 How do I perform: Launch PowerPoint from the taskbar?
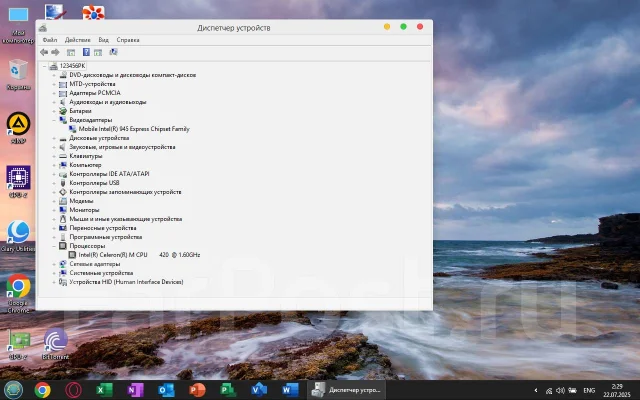197,390
